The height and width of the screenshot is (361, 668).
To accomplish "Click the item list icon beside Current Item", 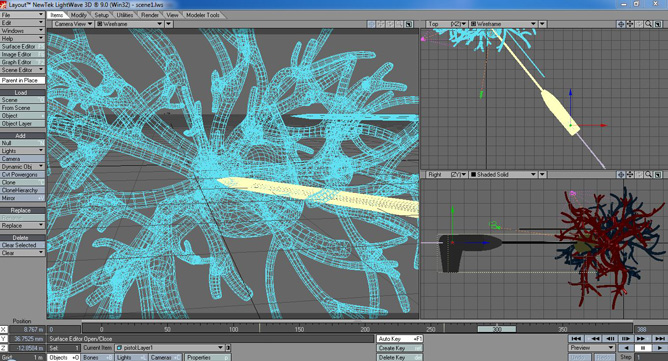I will pyautogui.click(x=228, y=348).
